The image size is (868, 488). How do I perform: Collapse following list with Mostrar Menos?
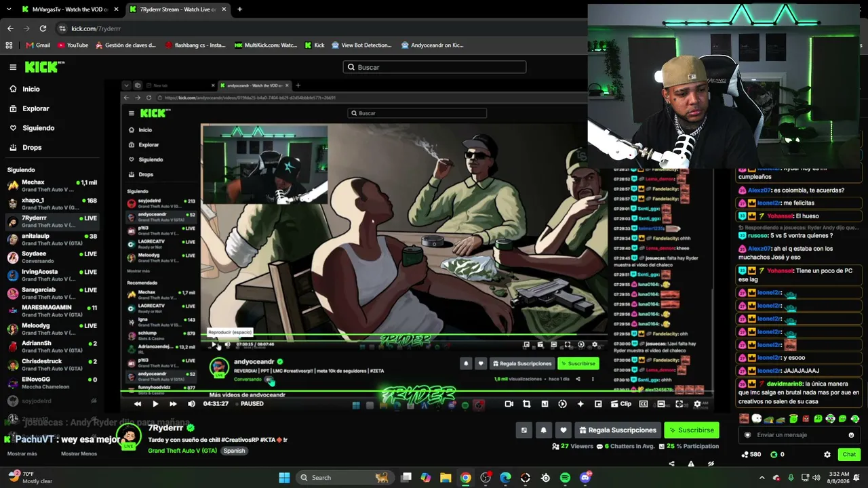(79, 453)
